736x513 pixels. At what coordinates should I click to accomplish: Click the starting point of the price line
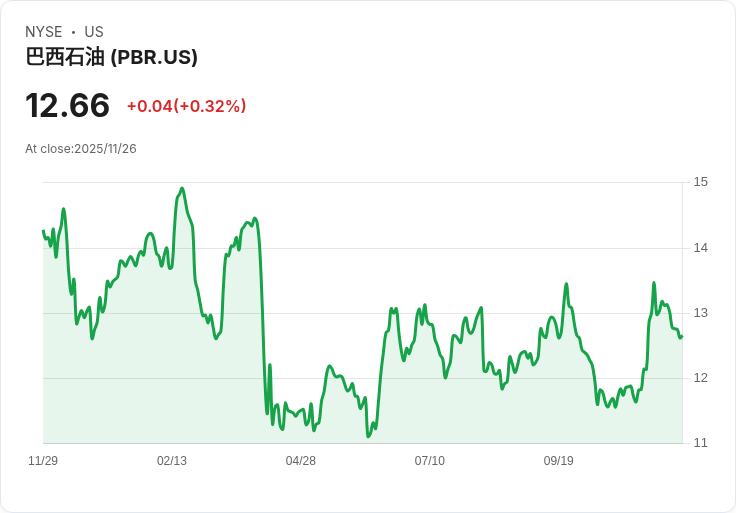pyautogui.click(x=43, y=230)
